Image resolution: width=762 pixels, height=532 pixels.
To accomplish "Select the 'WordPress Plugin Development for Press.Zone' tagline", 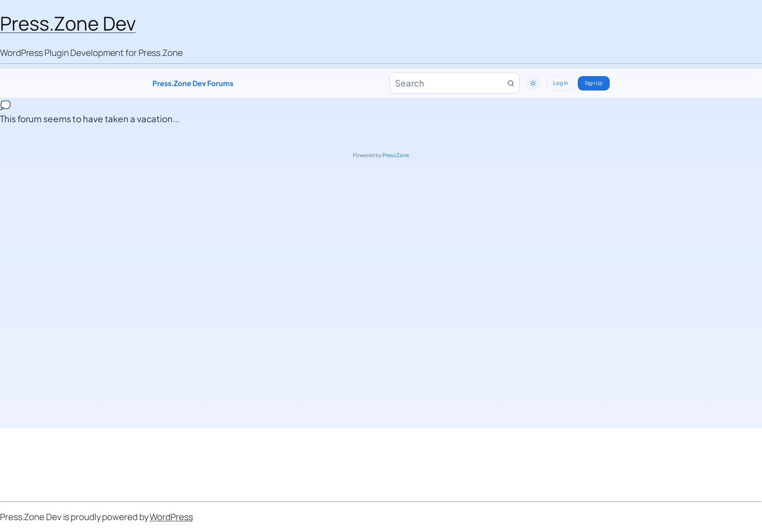I will (x=91, y=53).
